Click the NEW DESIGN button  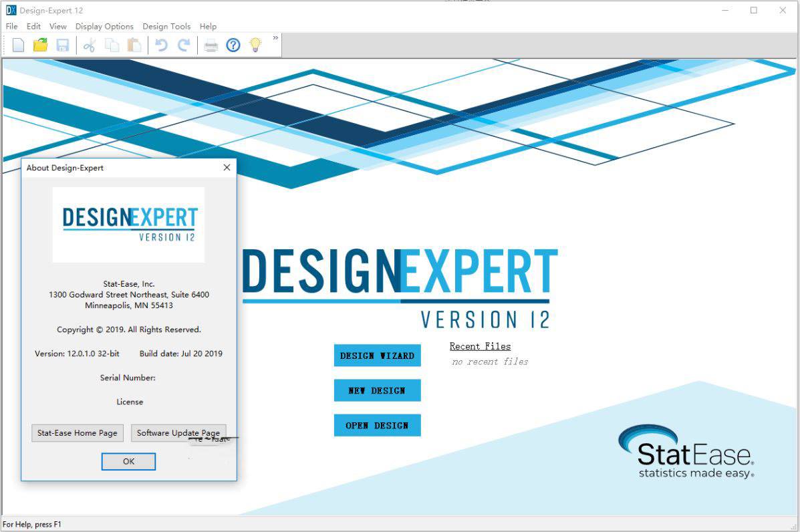(378, 390)
